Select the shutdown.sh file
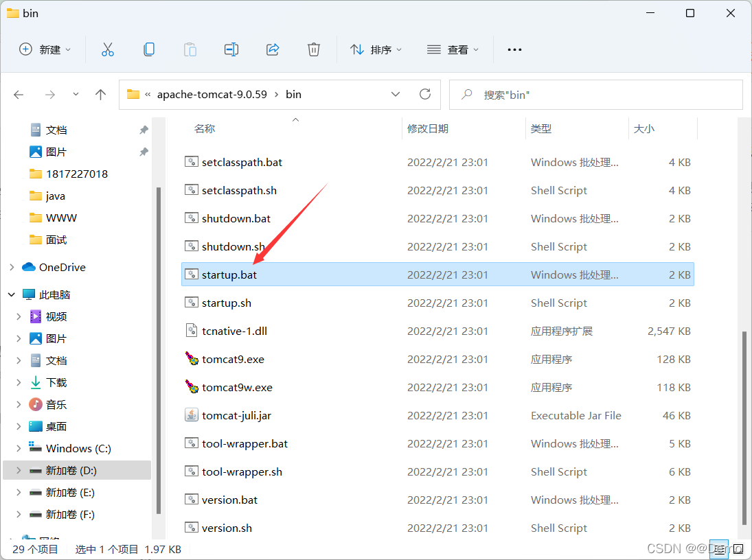 point(437,246)
